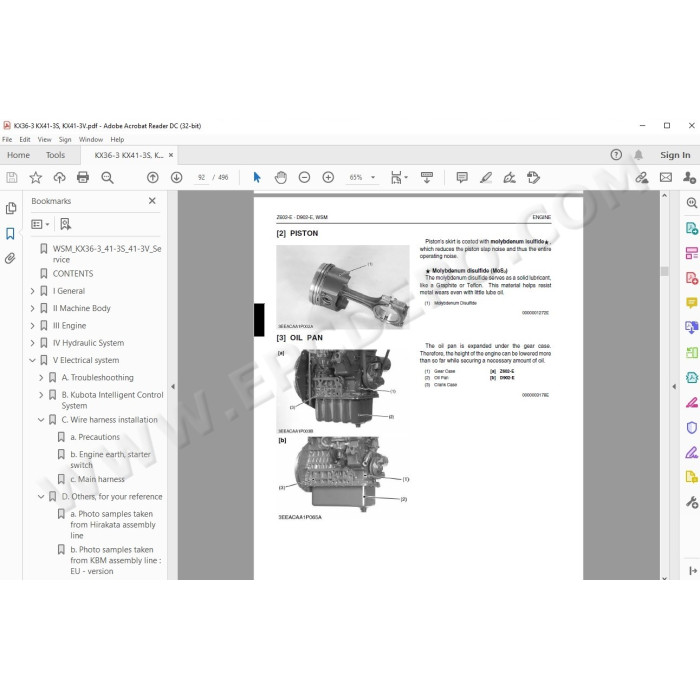Activate the hand pan tool
Viewport: 700px width, 700px height.
tap(280, 178)
